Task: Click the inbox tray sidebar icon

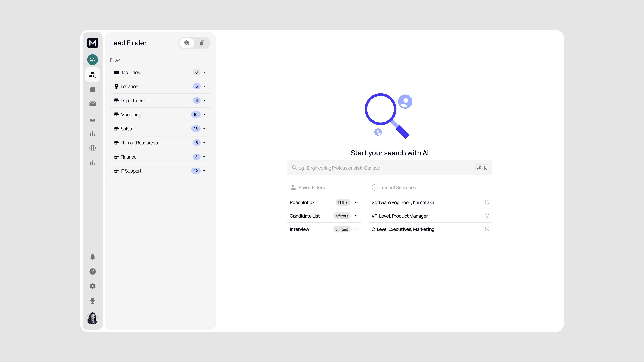Action: click(93, 119)
